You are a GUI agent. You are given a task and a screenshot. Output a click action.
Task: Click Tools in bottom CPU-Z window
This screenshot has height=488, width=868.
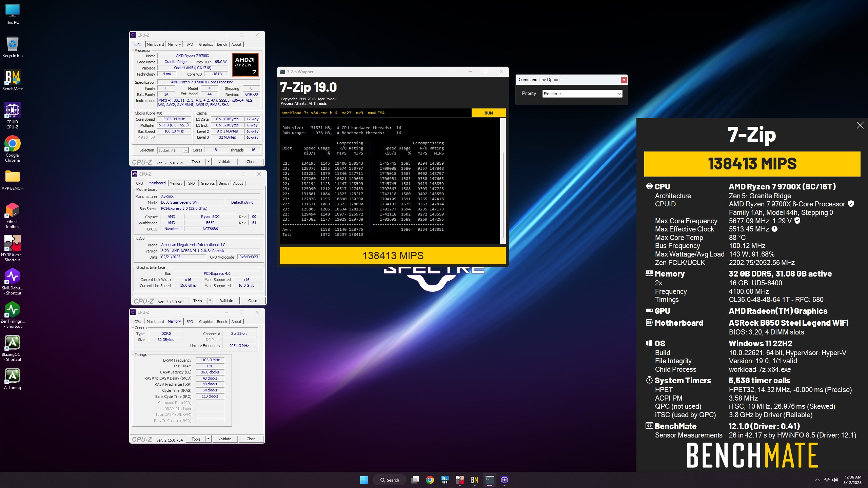pyautogui.click(x=196, y=439)
